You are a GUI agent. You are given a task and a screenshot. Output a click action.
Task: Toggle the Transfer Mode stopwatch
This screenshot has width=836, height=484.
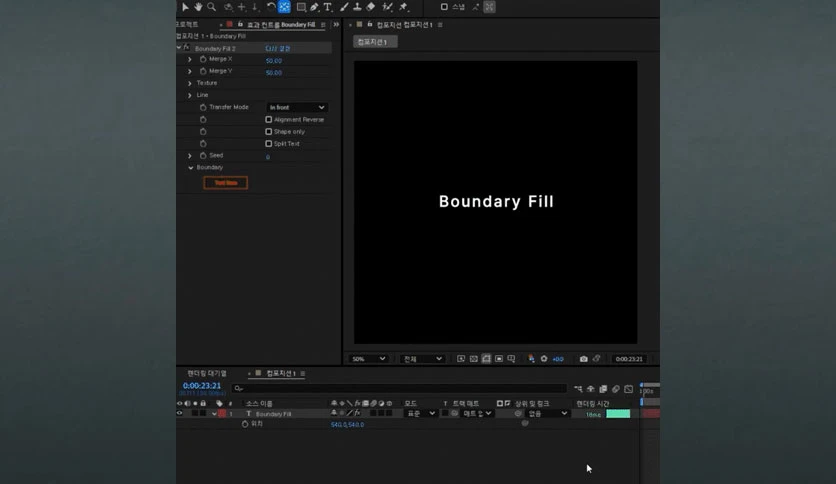point(203,107)
